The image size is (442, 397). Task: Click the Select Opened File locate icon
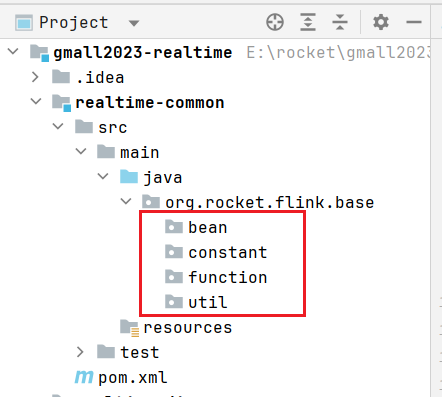point(275,22)
